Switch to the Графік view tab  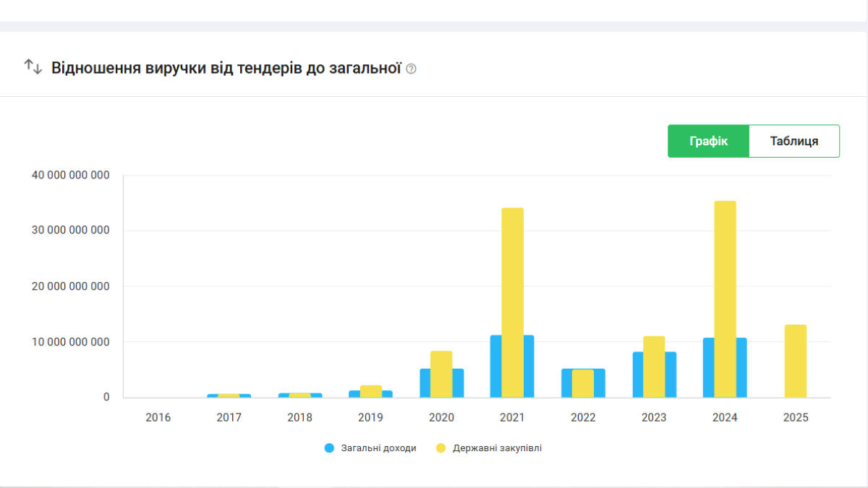tap(708, 141)
